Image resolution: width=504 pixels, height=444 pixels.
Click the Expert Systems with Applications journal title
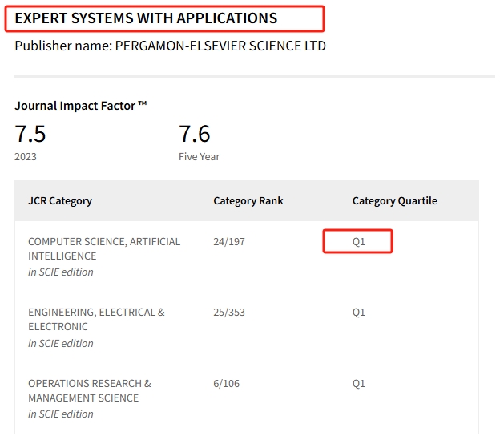point(146,18)
